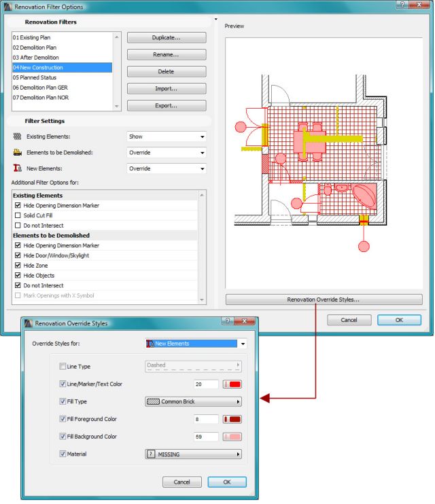Click the Fill Foreground dark red swatch
The image size is (435, 504).
click(x=232, y=419)
